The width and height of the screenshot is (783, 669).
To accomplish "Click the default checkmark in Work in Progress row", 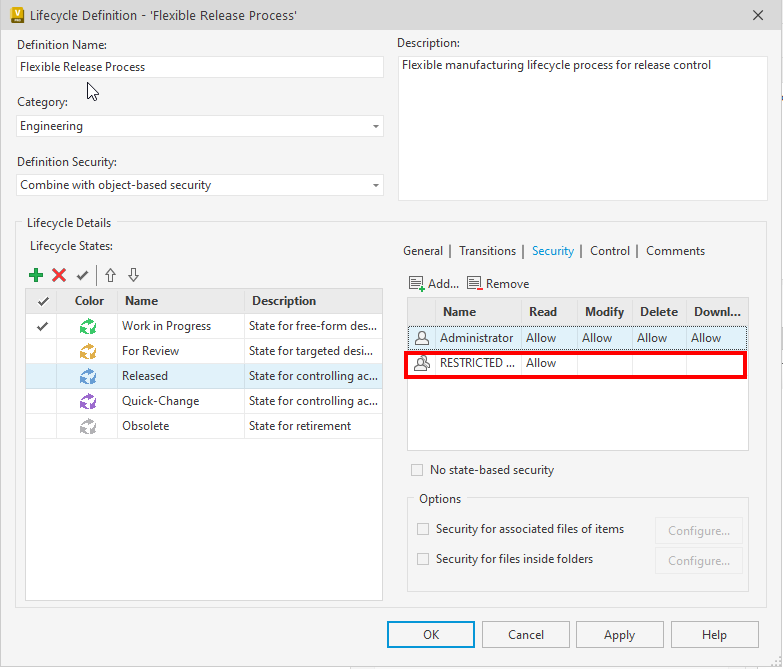I will click(x=42, y=326).
